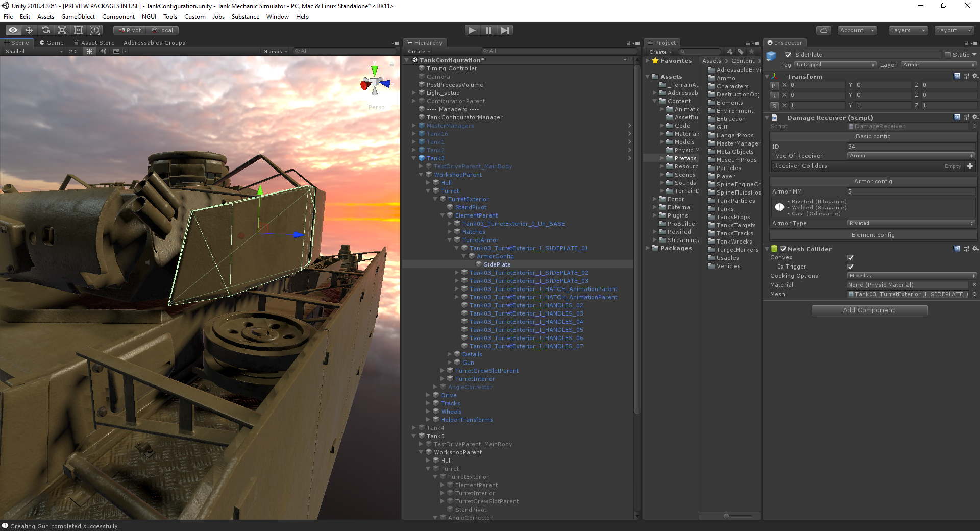Toggle scene lighting sun icon
Viewport: 980px width, 531px height.
click(x=90, y=51)
